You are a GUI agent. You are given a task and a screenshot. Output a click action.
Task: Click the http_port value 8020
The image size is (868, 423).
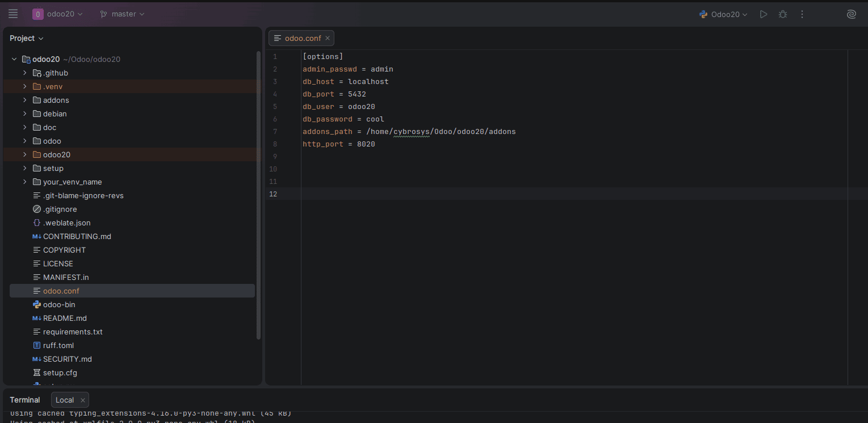(x=366, y=144)
